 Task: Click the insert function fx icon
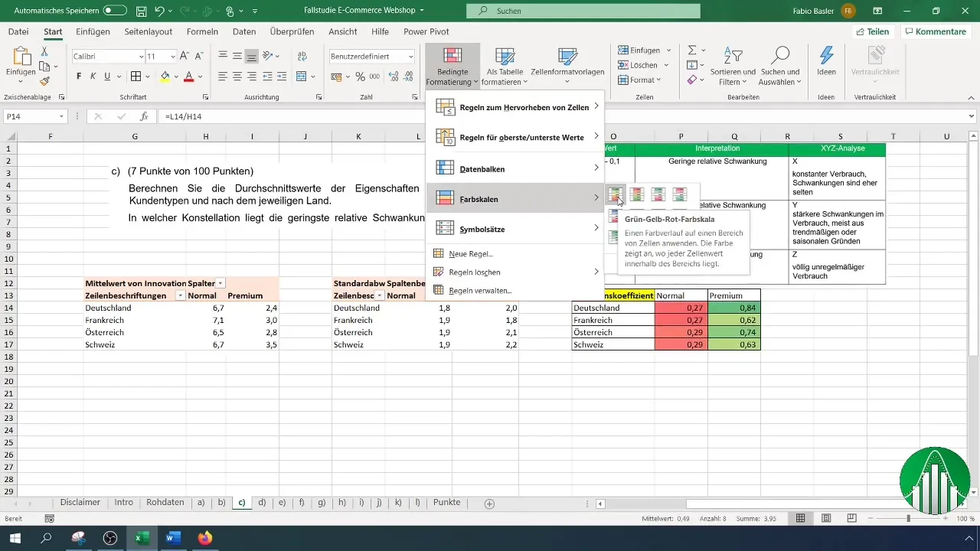pos(144,116)
